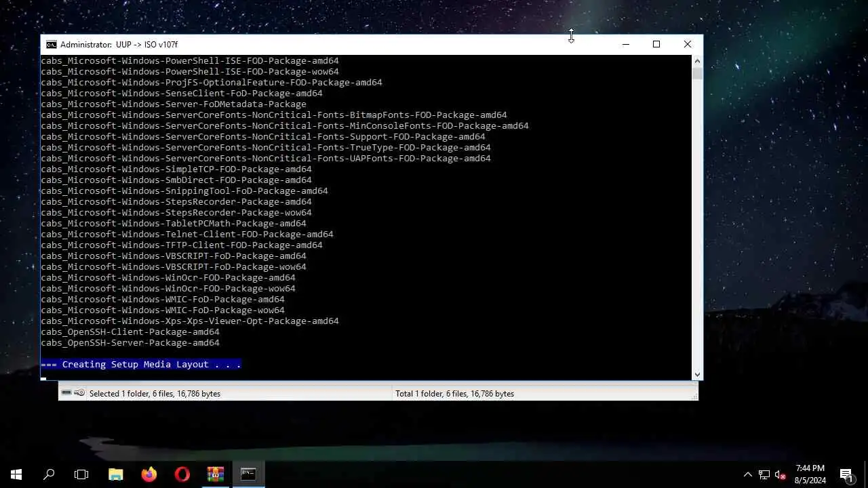
Task: Click the 'PowerShell-ISE-FOD-Package-amd64' line
Action: pyautogui.click(x=190, y=61)
